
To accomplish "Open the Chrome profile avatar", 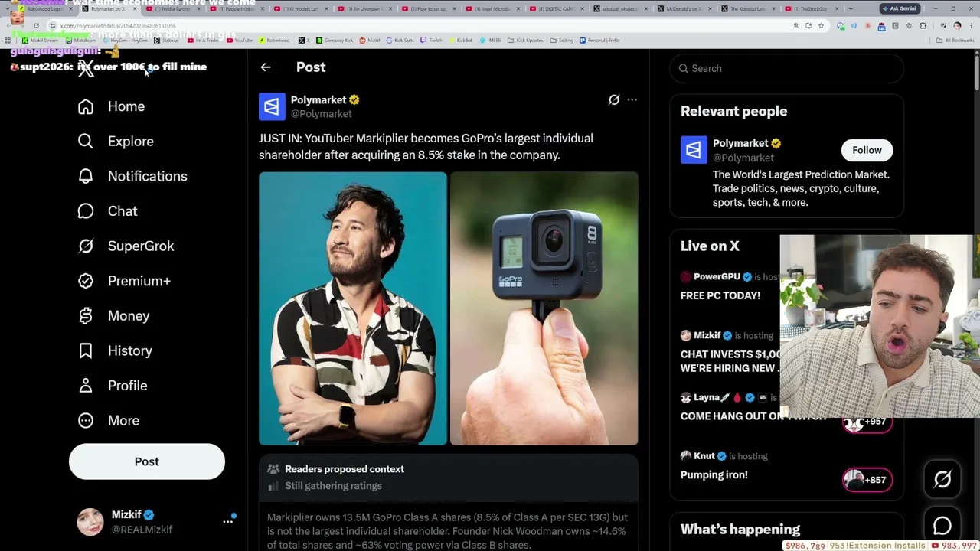I will point(957,26).
